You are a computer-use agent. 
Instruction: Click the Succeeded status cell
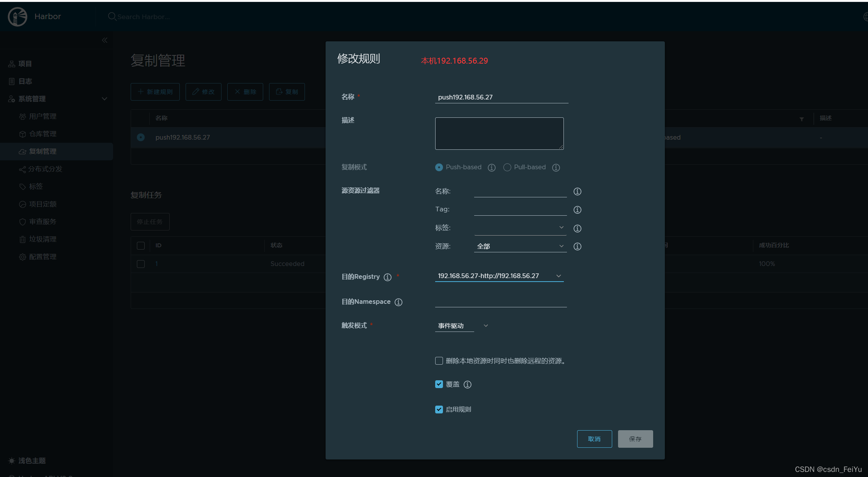pyautogui.click(x=287, y=264)
